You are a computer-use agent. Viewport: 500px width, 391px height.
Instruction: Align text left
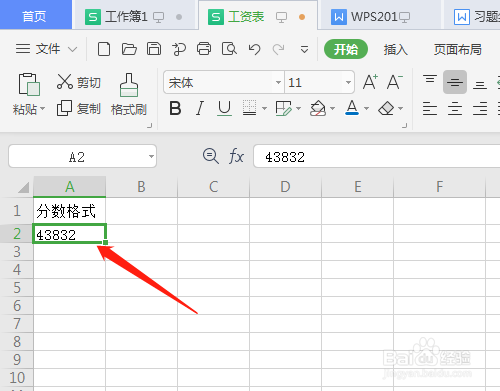pyautogui.click(x=430, y=109)
